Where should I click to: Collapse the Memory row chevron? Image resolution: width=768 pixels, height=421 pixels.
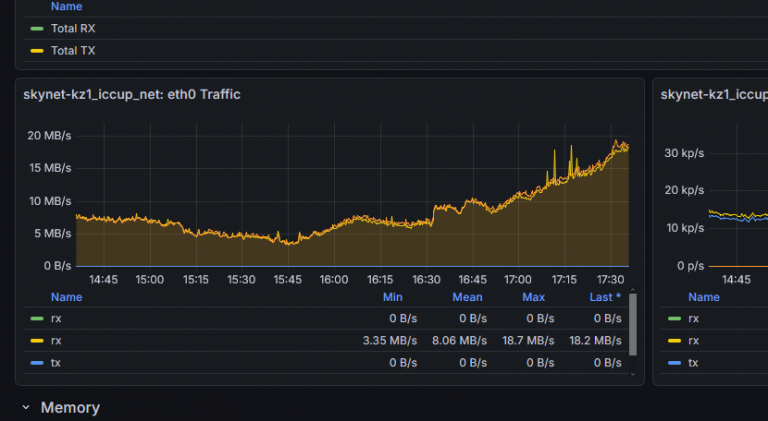(x=26, y=407)
